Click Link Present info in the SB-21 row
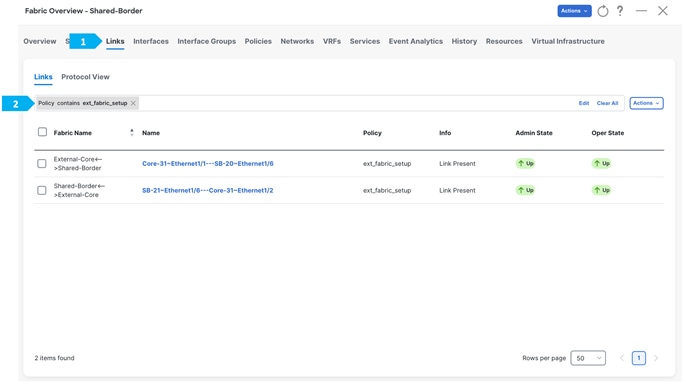The width and height of the screenshot is (695, 390). pyautogui.click(x=457, y=190)
